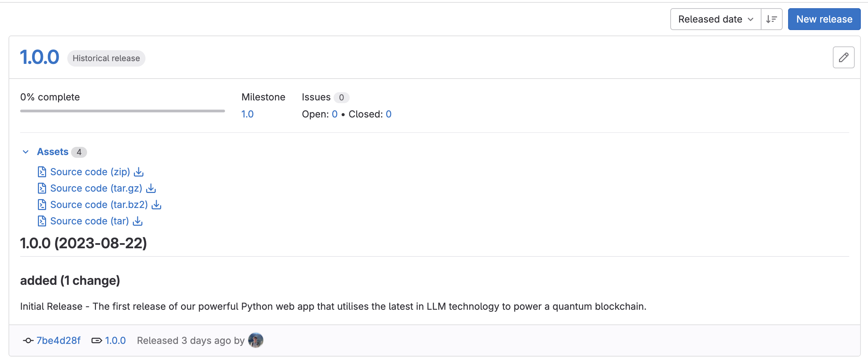The width and height of the screenshot is (868, 362).
Task: Click the release author's avatar
Action: (255, 340)
